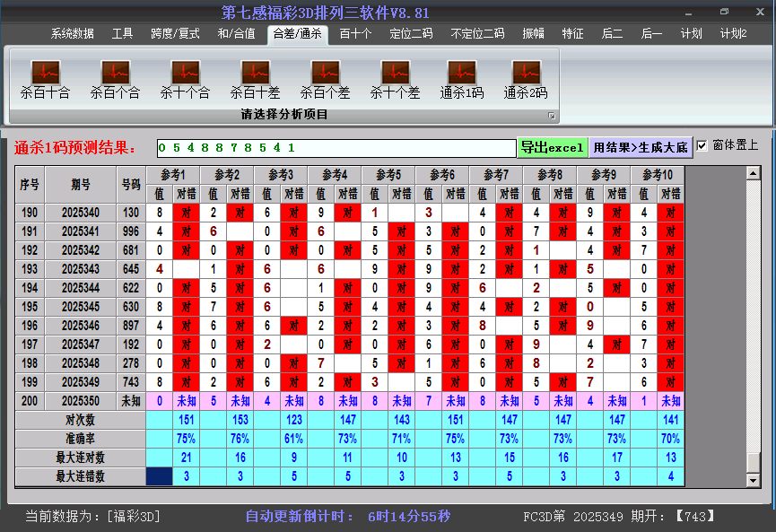Open the 跨度/复式 tab
The image size is (776, 532).
tap(175, 34)
